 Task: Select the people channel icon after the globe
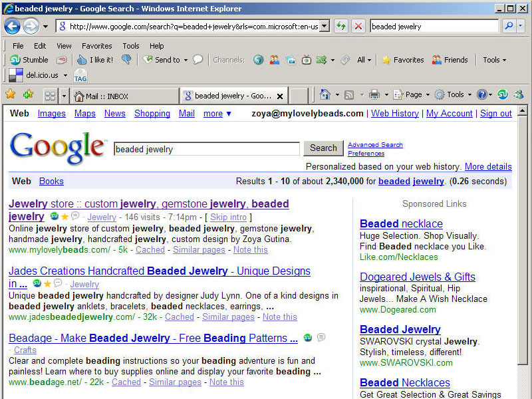click(x=274, y=60)
